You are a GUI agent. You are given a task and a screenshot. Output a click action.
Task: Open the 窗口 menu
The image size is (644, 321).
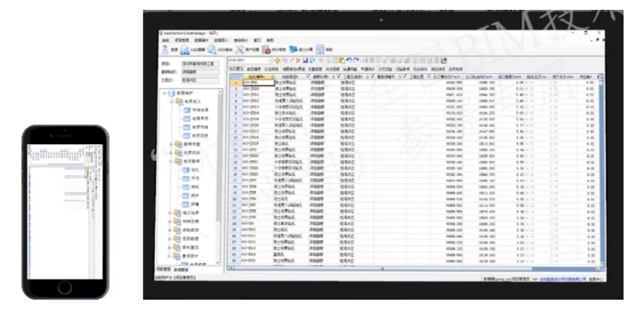(x=257, y=40)
